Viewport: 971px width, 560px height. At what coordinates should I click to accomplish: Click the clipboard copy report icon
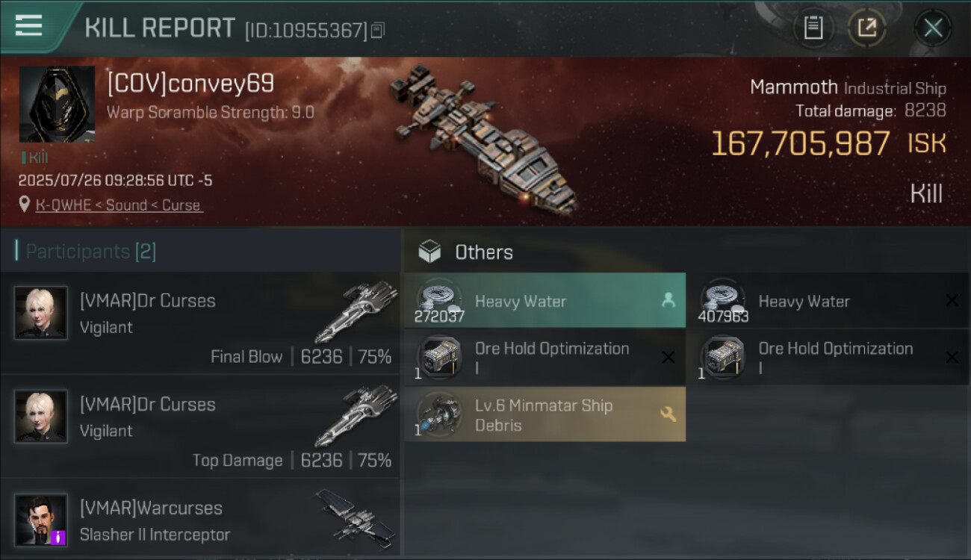(x=813, y=28)
